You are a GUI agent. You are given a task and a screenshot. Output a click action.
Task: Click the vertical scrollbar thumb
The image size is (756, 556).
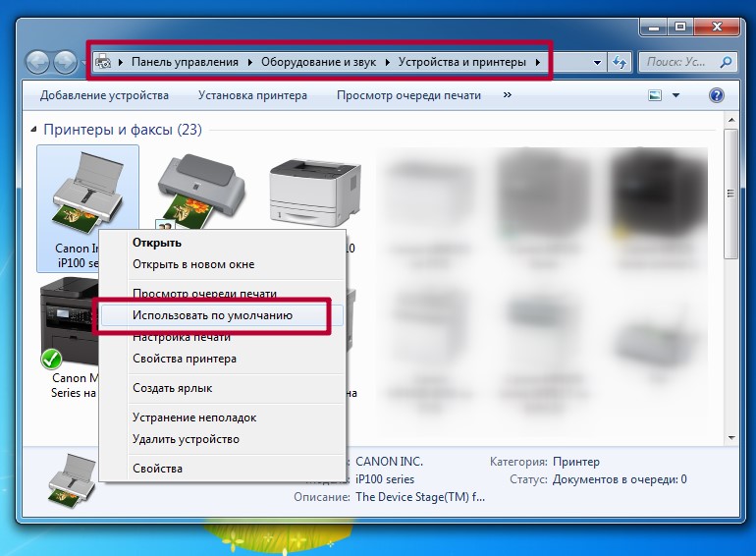[x=730, y=194]
